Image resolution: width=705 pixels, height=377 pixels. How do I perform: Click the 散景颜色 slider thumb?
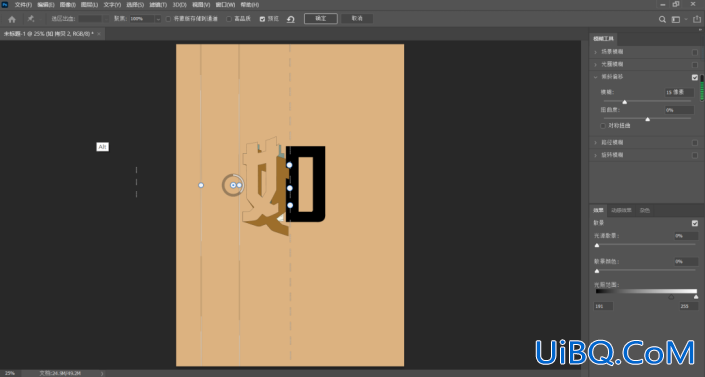(x=597, y=271)
